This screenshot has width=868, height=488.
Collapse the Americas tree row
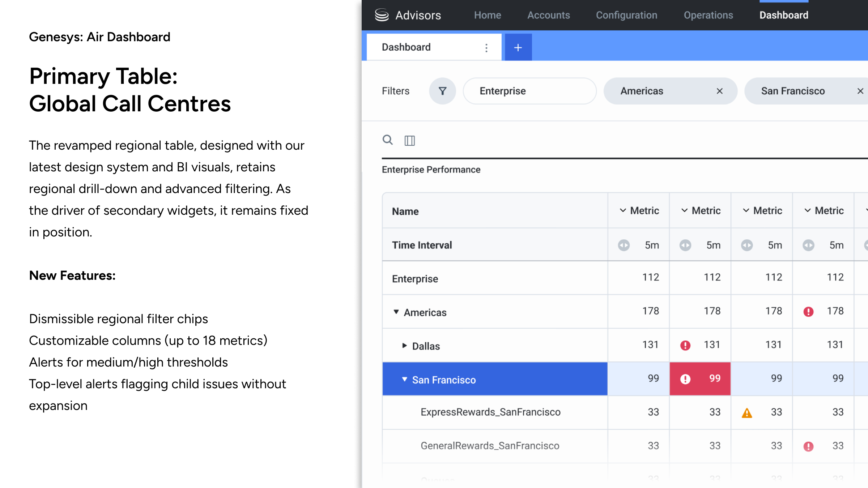(396, 312)
